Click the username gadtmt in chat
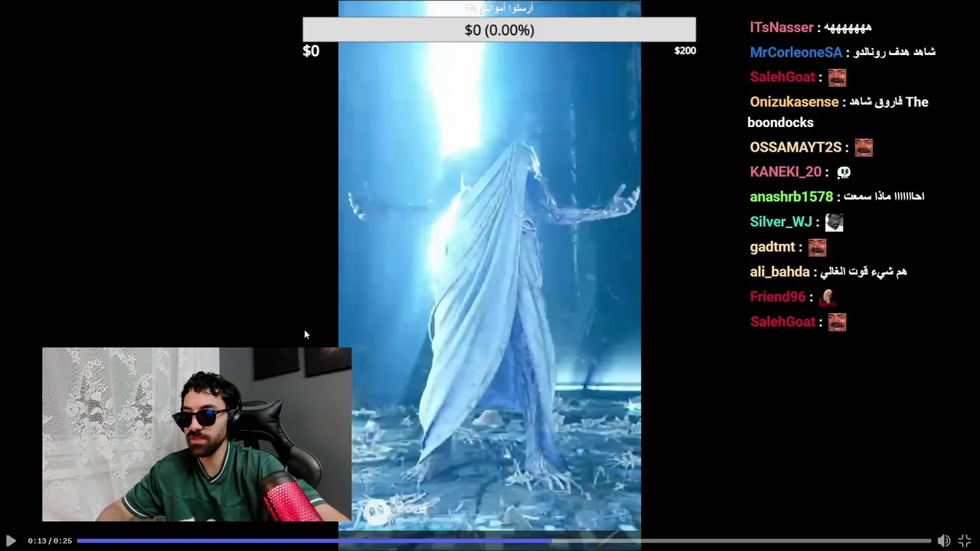Screen dimensions: 980x551 pos(773,247)
